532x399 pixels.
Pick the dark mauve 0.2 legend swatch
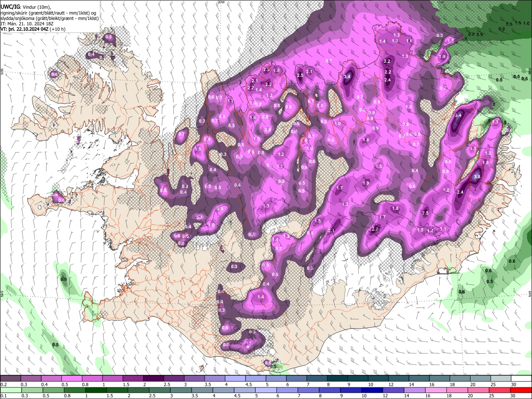10,379
